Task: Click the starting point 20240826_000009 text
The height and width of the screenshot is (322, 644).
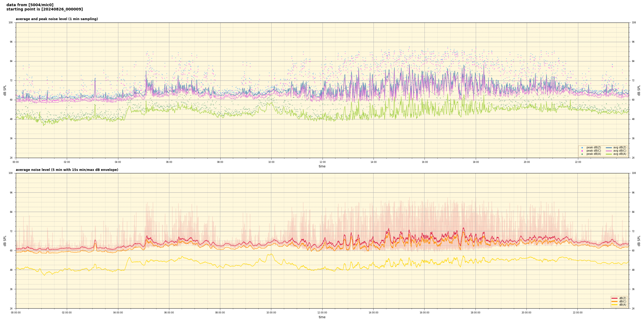Action: pos(45,9)
